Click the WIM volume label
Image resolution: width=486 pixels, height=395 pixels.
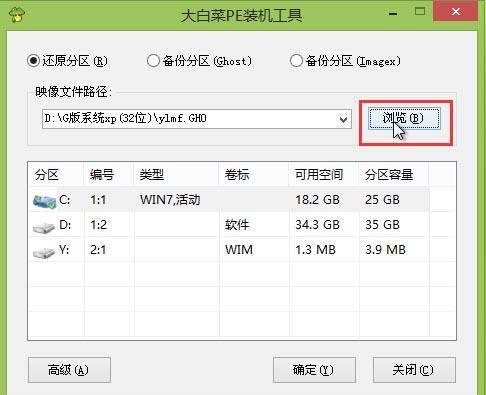click(239, 250)
